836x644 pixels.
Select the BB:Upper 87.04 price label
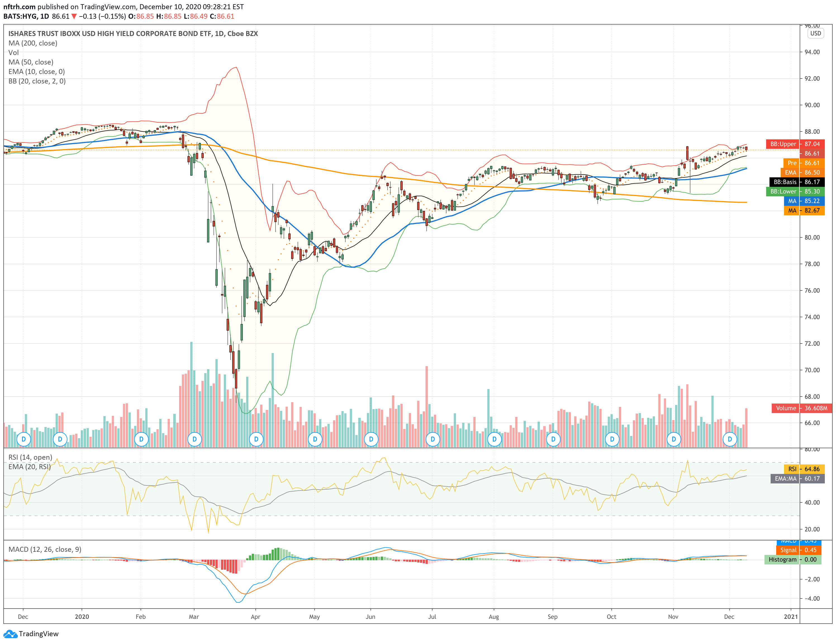[795, 144]
